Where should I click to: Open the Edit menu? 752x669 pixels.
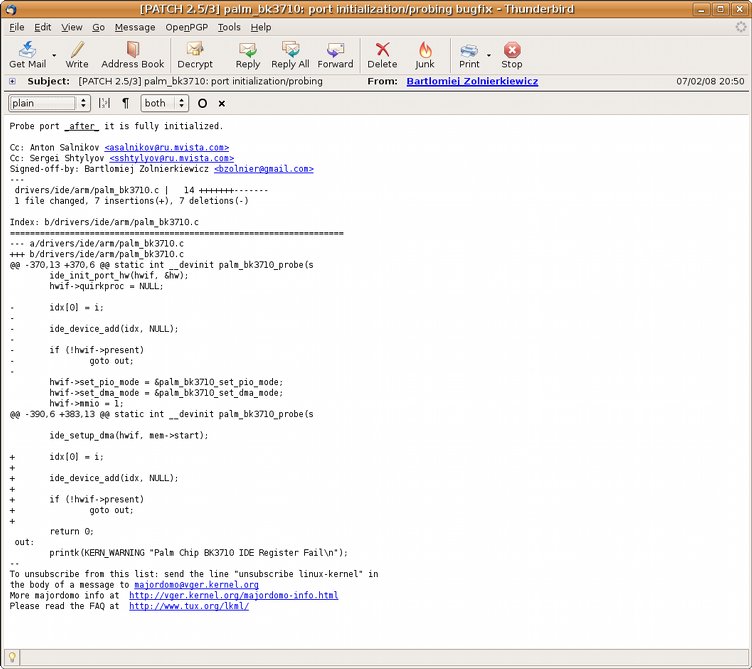43,27
